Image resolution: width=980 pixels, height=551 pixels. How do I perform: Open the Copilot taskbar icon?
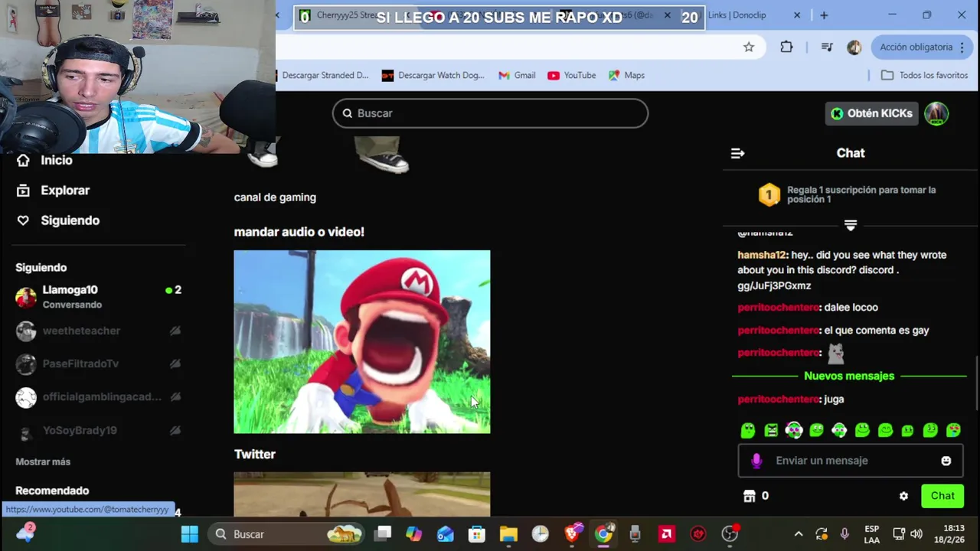point(414,534)
